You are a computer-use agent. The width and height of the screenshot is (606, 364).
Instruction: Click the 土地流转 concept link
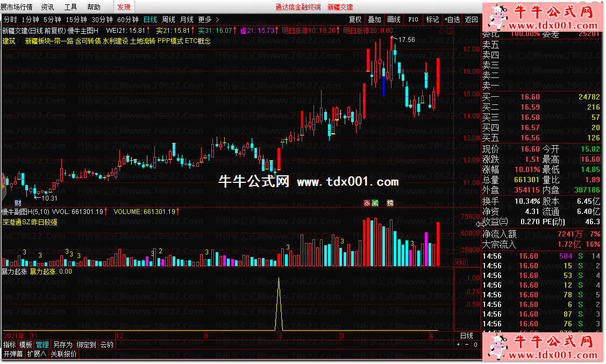tap(142, 41)
